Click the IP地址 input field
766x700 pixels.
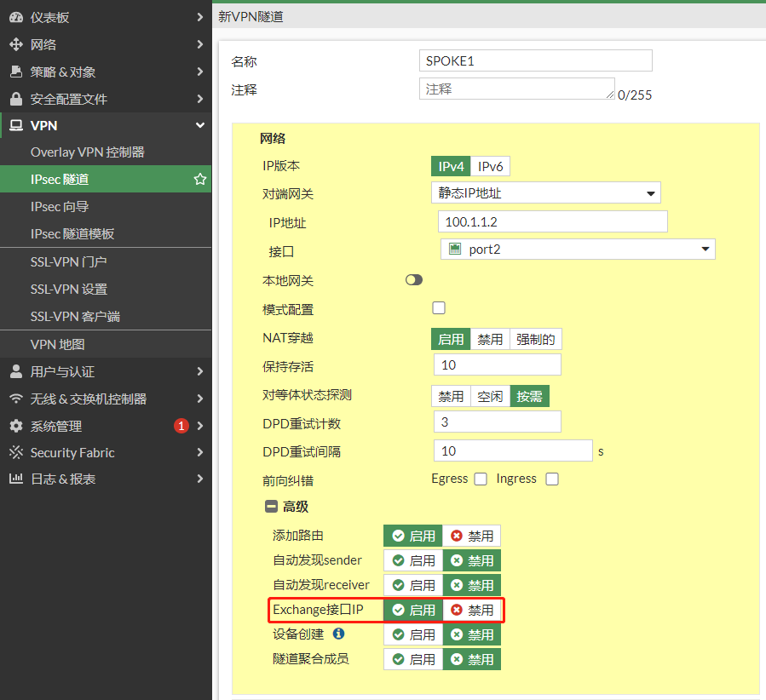[551, 222]
